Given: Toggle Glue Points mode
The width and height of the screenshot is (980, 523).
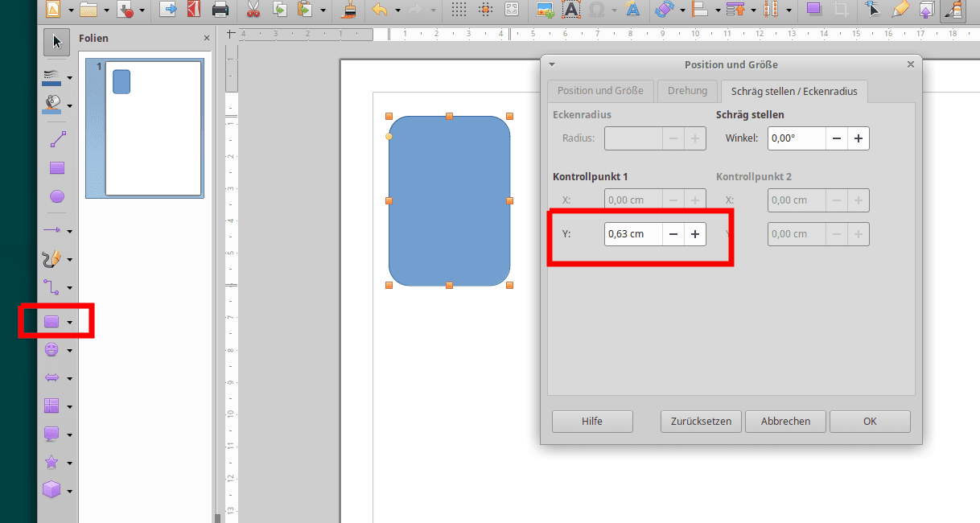Looking at the screenshot, I should click(900, 10).
